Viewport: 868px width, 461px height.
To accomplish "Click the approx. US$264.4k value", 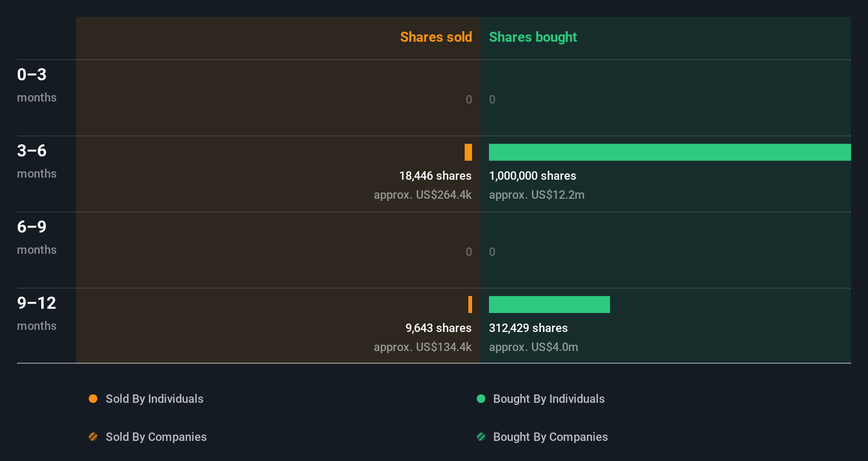I will point(422,195).
